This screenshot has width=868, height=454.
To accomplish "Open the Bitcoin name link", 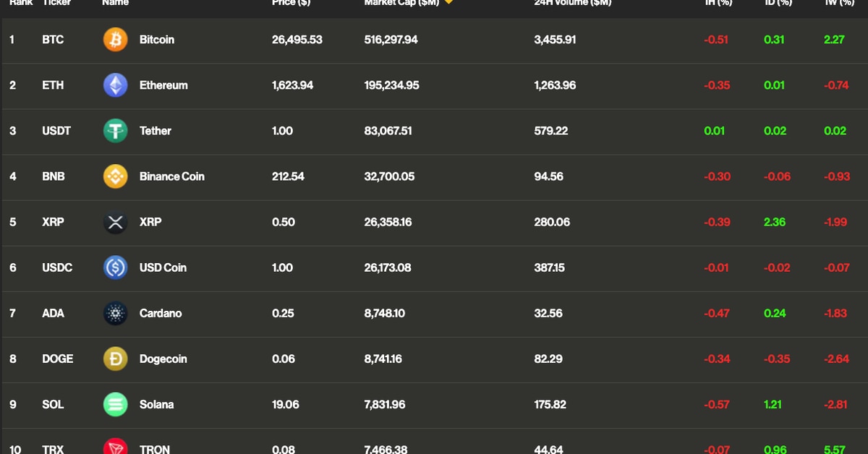I will click(x=156, y=40).
